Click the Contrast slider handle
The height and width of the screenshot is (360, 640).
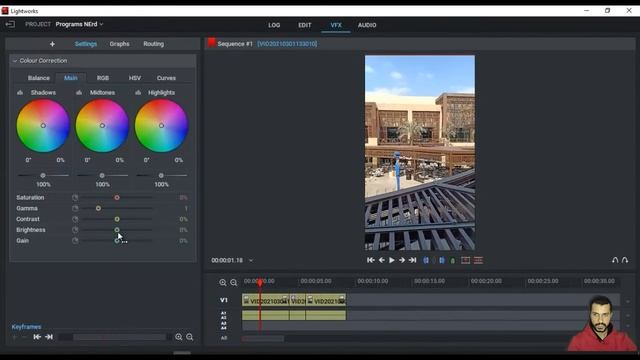pos(117,219)
